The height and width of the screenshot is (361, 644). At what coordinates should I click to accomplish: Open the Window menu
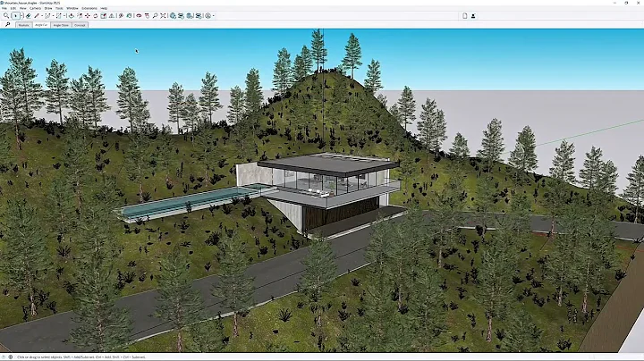coord(72,8)
